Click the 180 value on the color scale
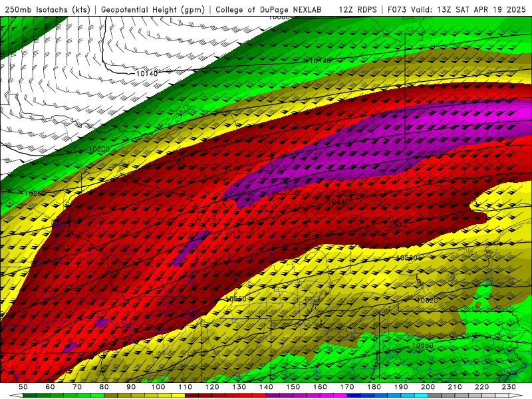The image size is (532, 399). pos(374,387)
